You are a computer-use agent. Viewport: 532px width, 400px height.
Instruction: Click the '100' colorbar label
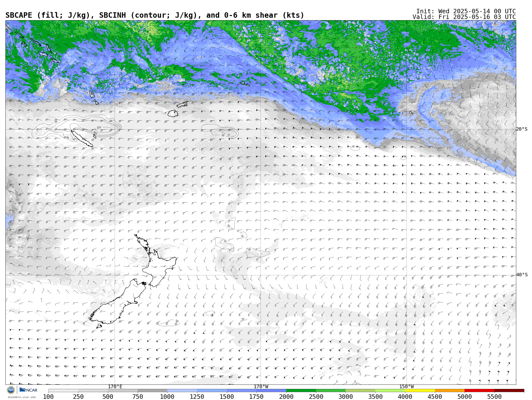tap(48, 397)
